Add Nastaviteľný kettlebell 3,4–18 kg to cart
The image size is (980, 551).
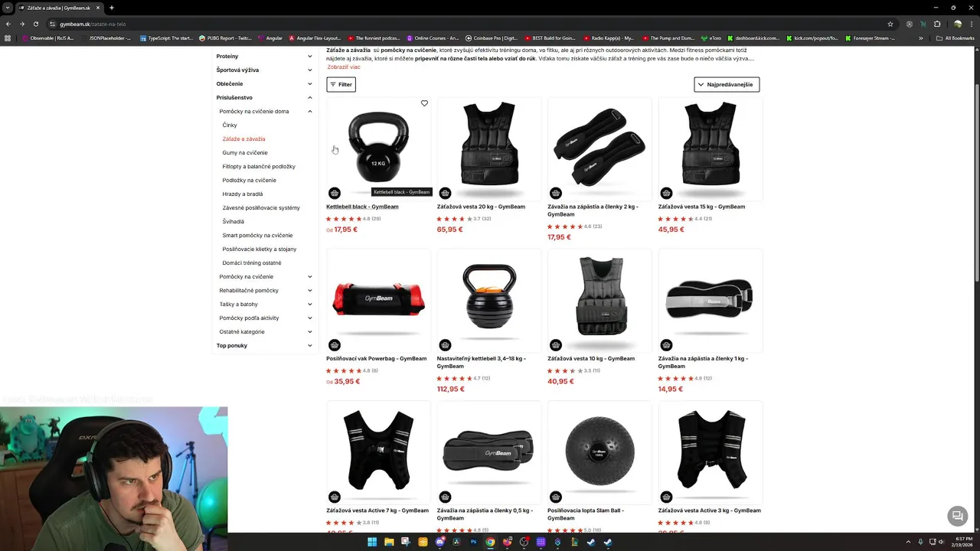pos(445,345)
